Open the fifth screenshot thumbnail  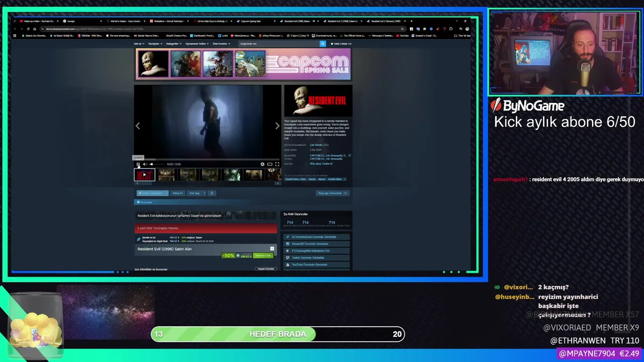[254, 174]
